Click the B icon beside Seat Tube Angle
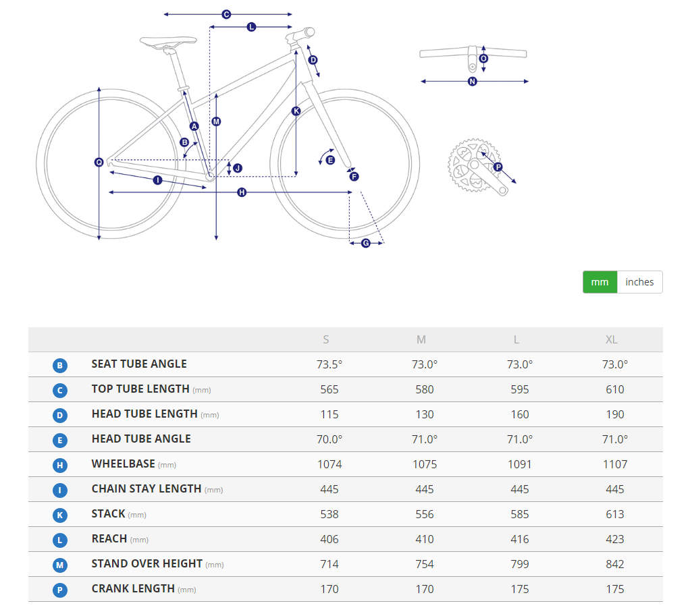The width and height of the screenshot is (690, 616). 60,366
